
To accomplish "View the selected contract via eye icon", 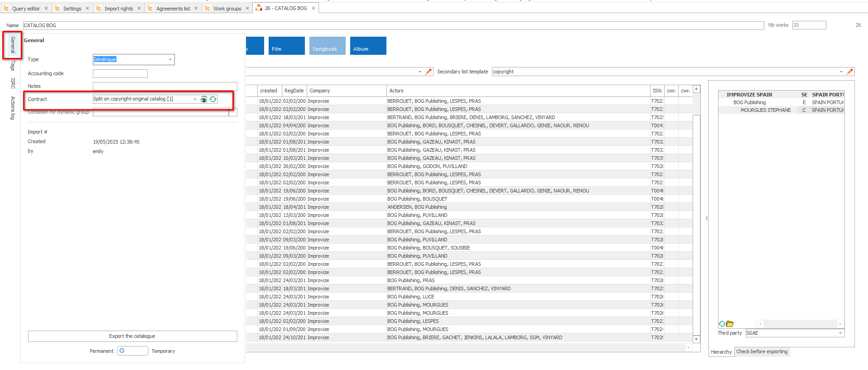I will point(204,99).
